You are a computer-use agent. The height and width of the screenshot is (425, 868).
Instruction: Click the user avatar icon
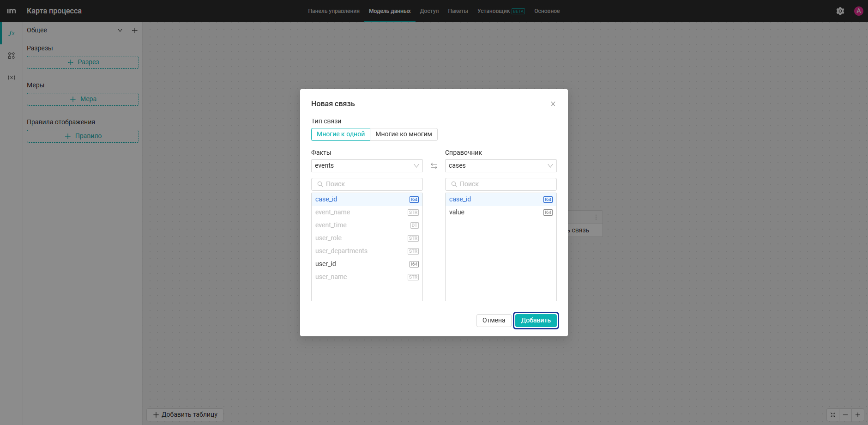[x=859, y=11]
